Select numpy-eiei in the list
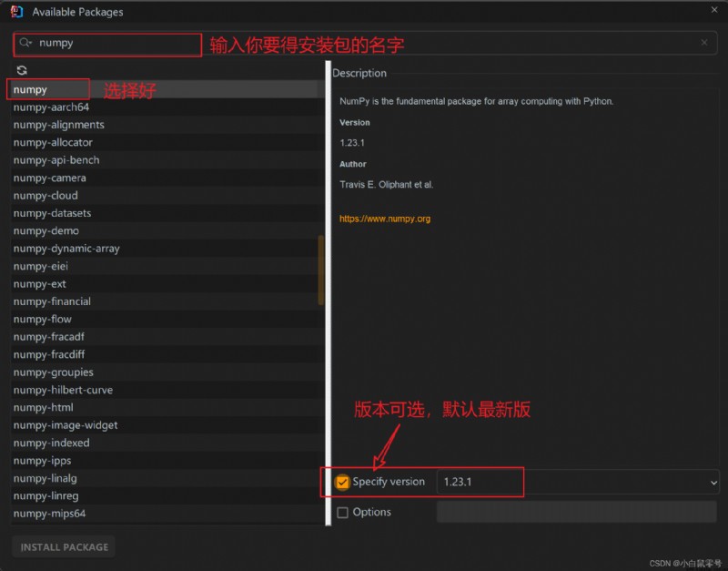 click(167, 266)
